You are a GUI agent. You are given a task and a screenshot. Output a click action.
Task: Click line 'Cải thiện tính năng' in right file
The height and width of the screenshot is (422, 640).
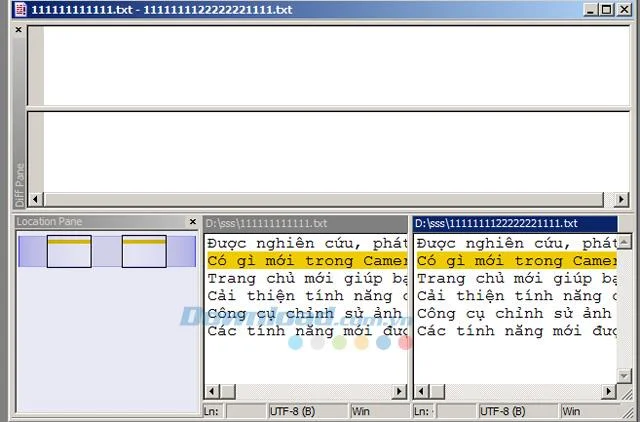516,295
